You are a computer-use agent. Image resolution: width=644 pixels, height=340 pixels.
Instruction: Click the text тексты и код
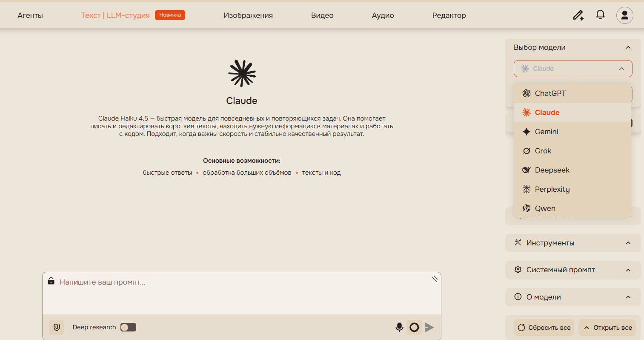(321, 173)
